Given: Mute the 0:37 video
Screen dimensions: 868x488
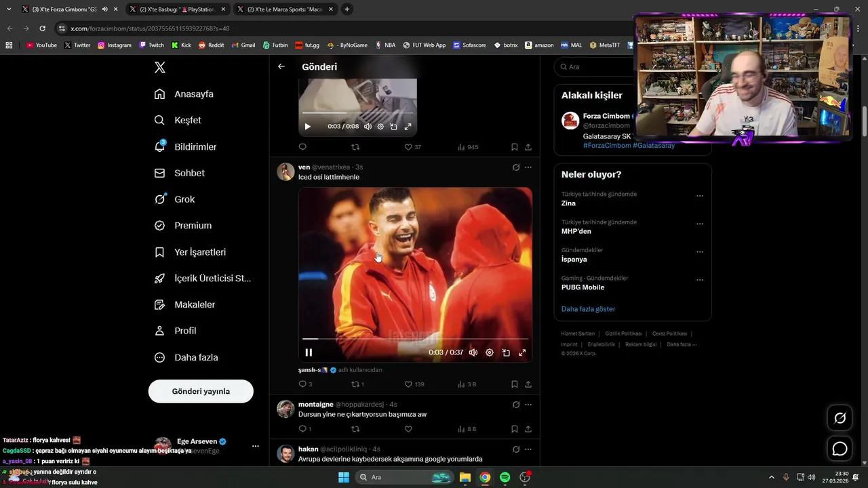Looking at the screenshot, I should [473, 352].
